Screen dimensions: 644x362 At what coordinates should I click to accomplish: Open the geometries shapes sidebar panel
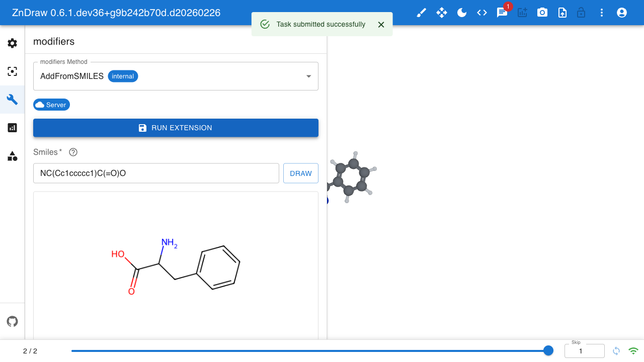13,156
